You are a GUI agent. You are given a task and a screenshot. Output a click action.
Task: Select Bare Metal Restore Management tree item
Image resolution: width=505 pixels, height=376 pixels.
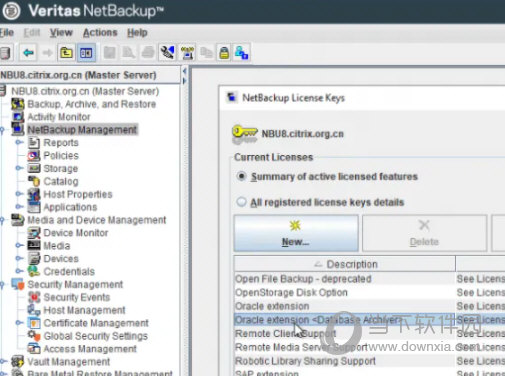(x=100, y=373)
